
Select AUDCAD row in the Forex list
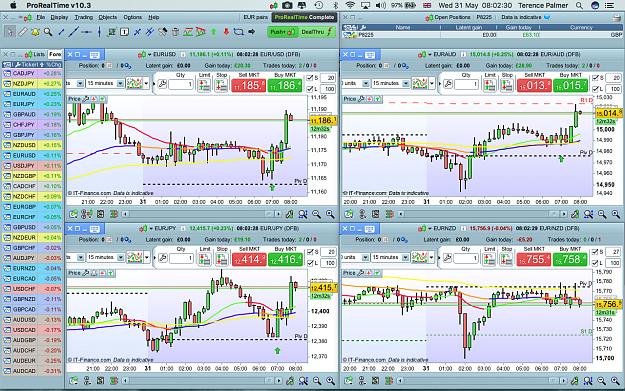click(32, 371)
